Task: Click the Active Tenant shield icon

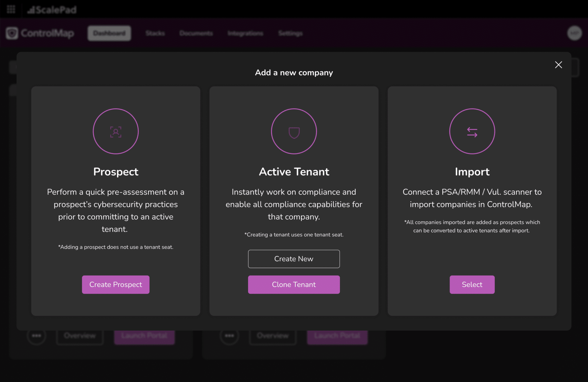Action: click(x=294, y=131)
